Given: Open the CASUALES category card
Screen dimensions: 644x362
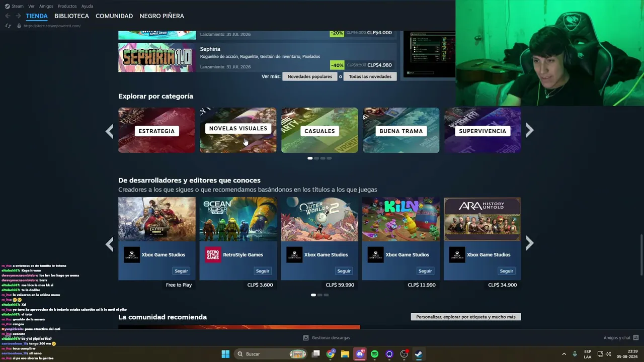Looking at the screenshot, I should coord(319,130).
